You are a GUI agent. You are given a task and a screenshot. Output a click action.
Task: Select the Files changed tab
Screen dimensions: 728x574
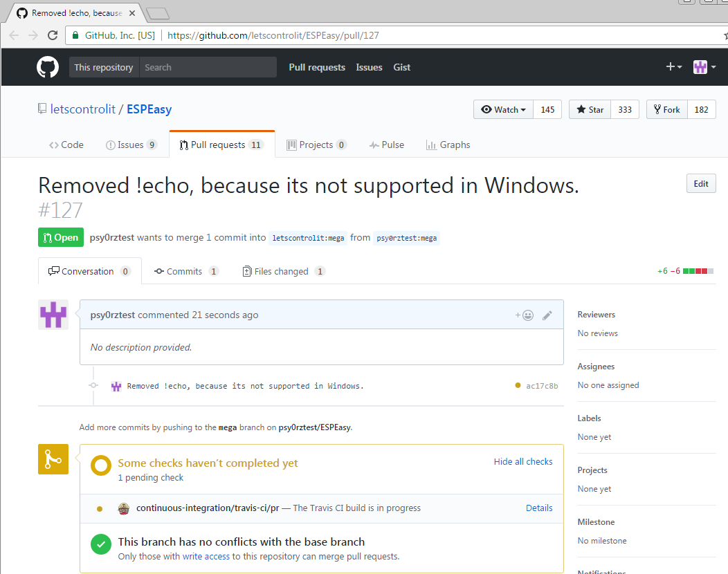[284, 271]
